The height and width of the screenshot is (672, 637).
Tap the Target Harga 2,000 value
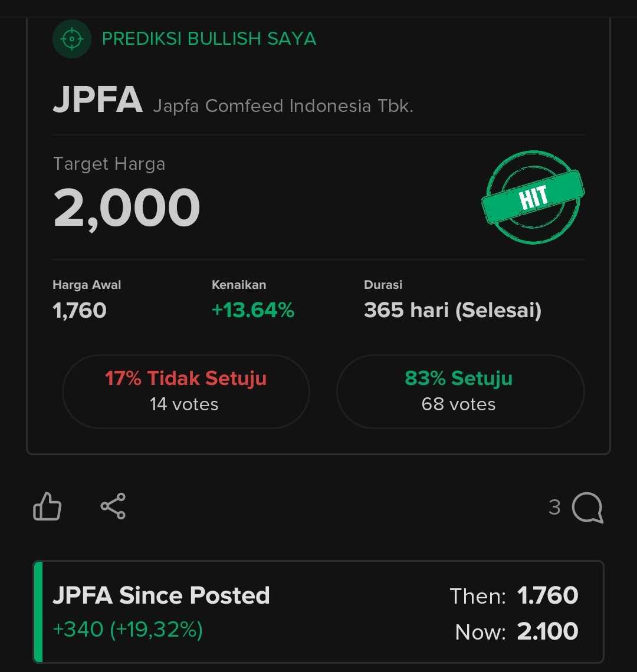[127, 208]
